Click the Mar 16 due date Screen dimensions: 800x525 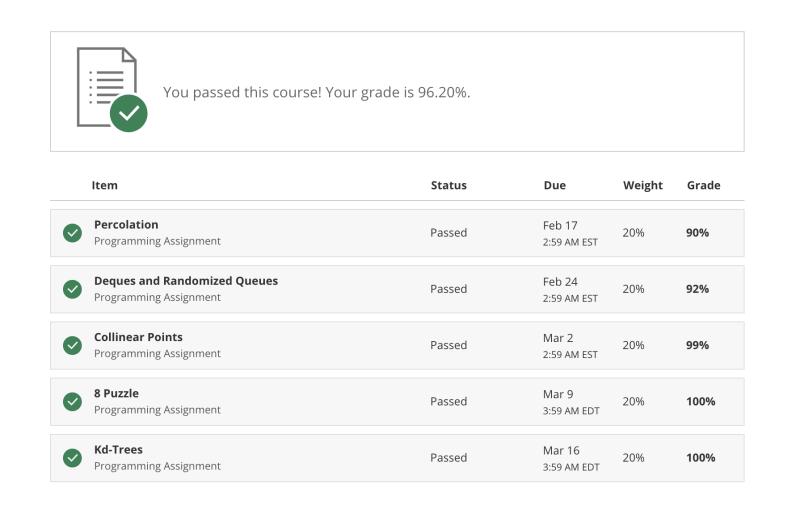click(561, 451)
